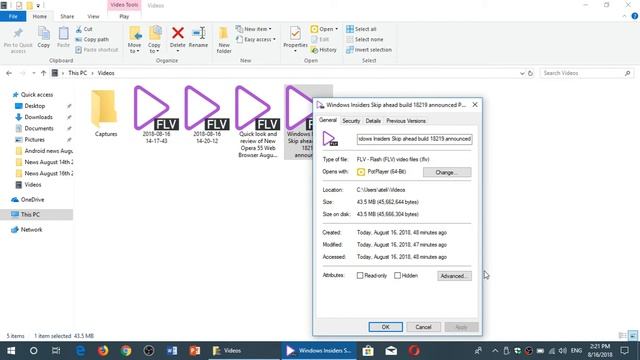
Task: Open Documents in the navigation pane
Action: click(39, 128)
